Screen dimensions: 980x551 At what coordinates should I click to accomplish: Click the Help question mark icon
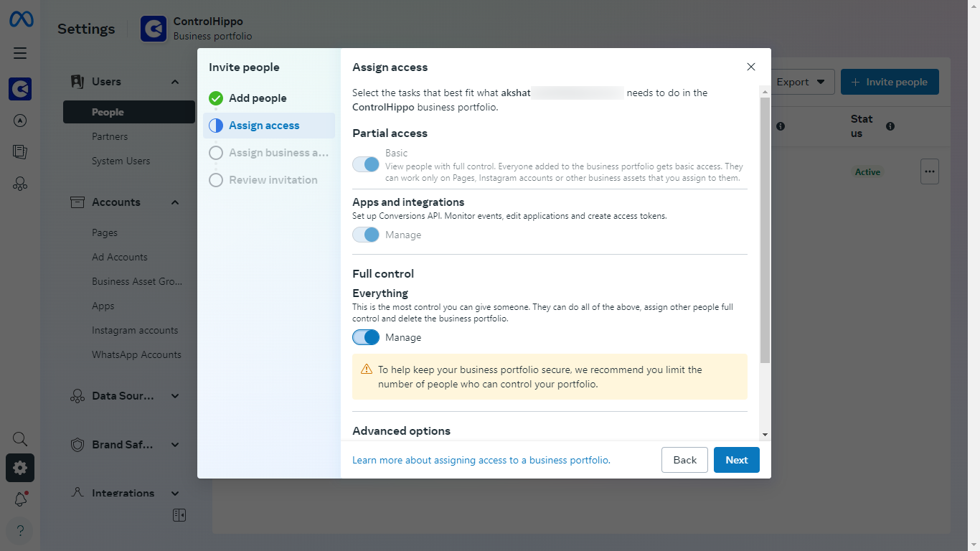pyautogui.click(x=20, y=531)
